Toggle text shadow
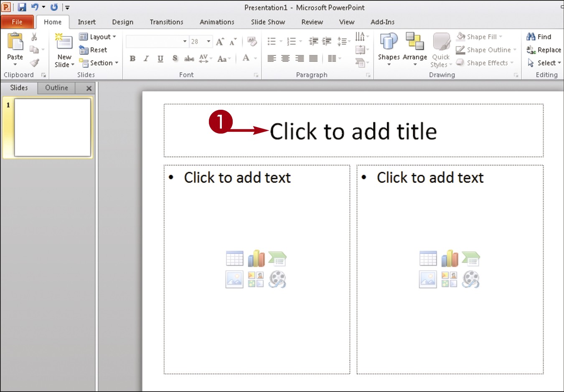Viewport: 564px width, 392px height. point(175,58)
